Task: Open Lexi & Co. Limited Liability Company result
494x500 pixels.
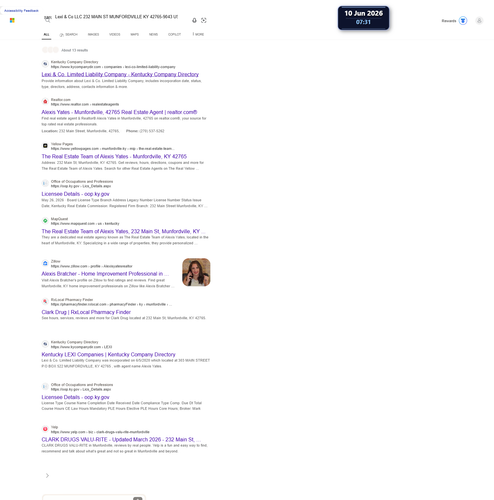Action: click(120, 74)
